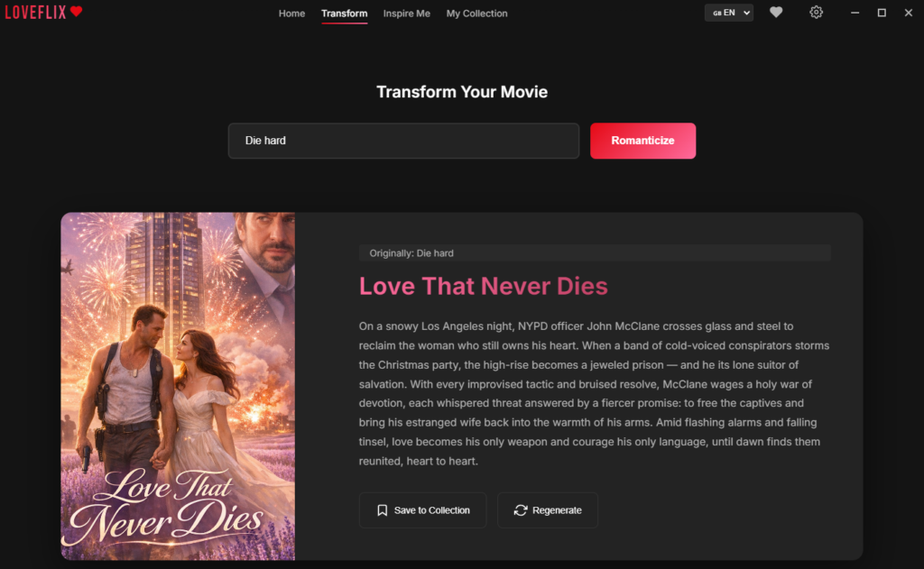Click the LOVEFLIX heart logo

pos(43,12)
